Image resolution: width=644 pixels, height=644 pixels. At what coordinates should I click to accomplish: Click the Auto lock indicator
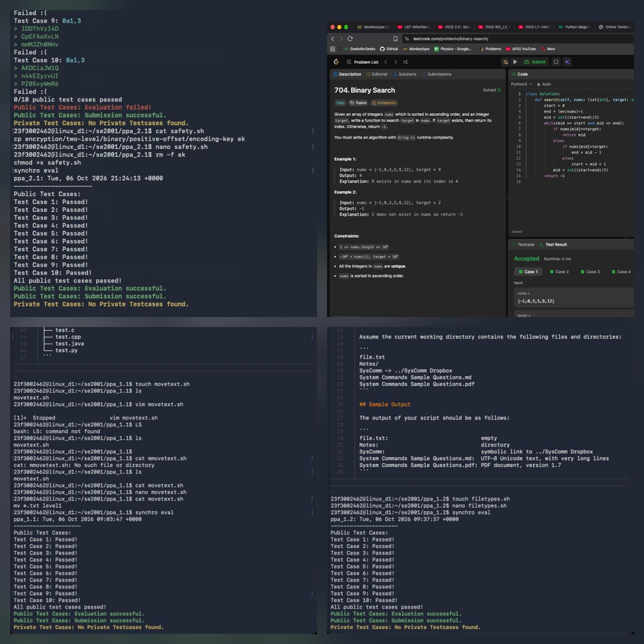point(544,84)
